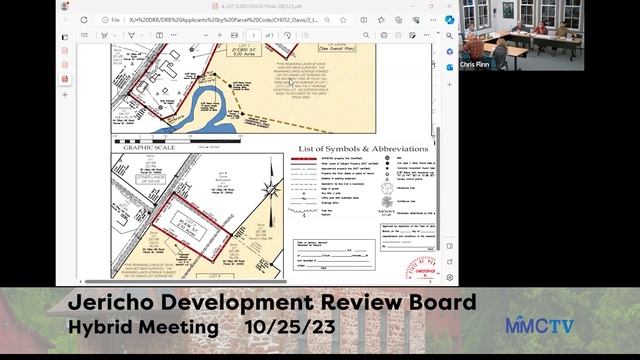Image resolution: width=640 pixels, height=360 pixels.
Task: Open Collections icon in browser toolbar
Action: [x=399, y=20]
